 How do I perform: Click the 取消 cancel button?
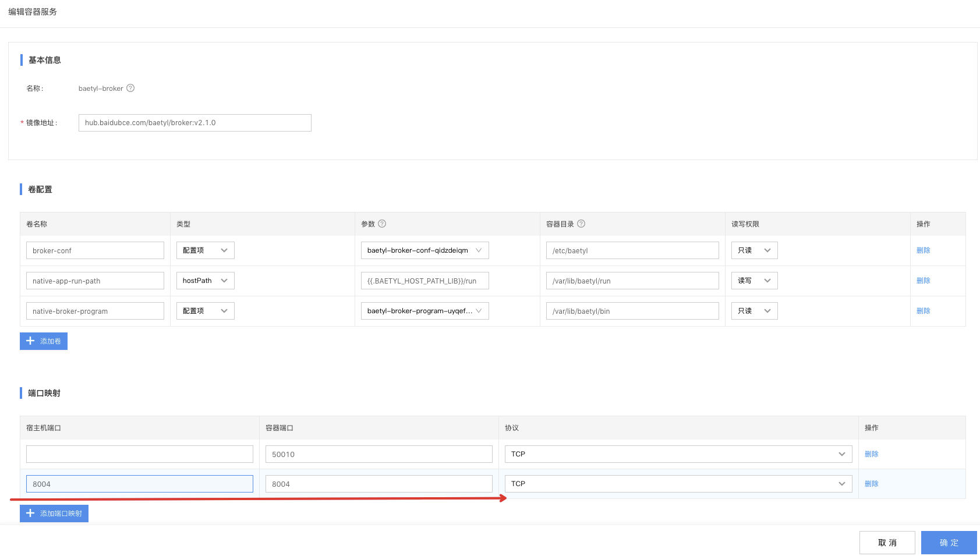pyautogui.click(x=887, y=543)
